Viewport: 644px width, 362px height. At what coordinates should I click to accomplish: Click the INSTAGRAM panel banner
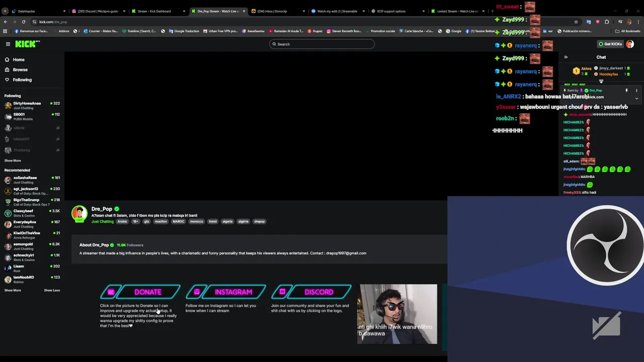(226, 292)
